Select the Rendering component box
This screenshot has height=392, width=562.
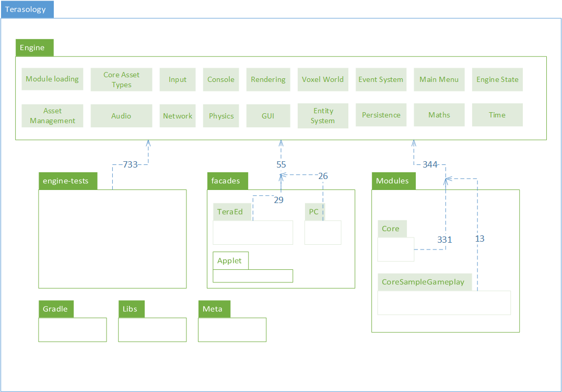pos(268,79)
